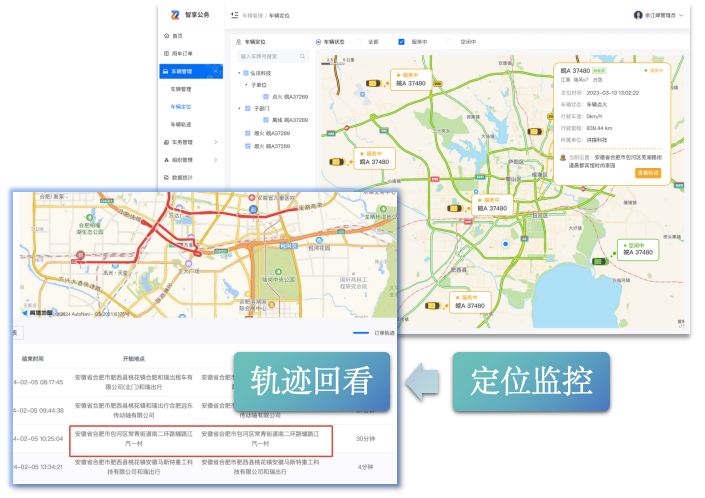The image size is (705, 498).
Task: Click the 高德地图 logo in trajectory map
Action: 38,313
